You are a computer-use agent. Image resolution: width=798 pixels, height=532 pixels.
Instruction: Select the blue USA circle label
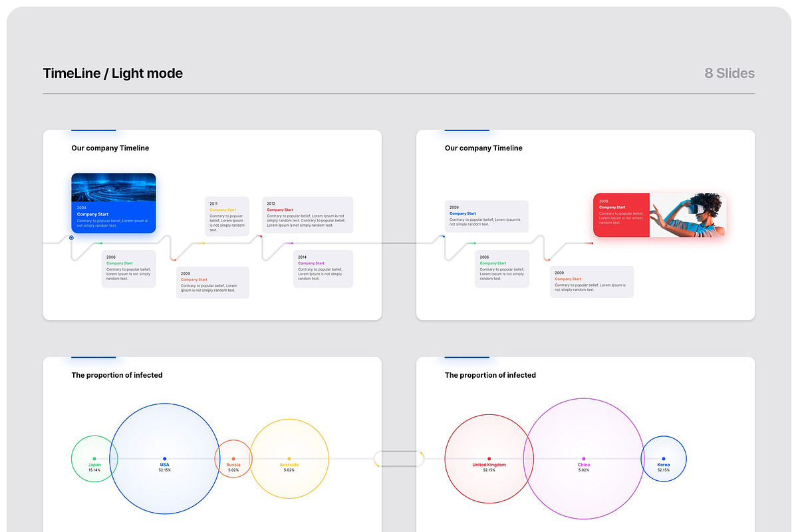coord(164,465)
